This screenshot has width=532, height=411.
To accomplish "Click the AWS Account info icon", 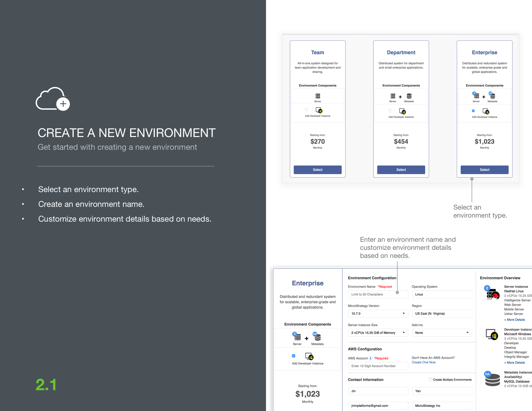I will point(370,358).
